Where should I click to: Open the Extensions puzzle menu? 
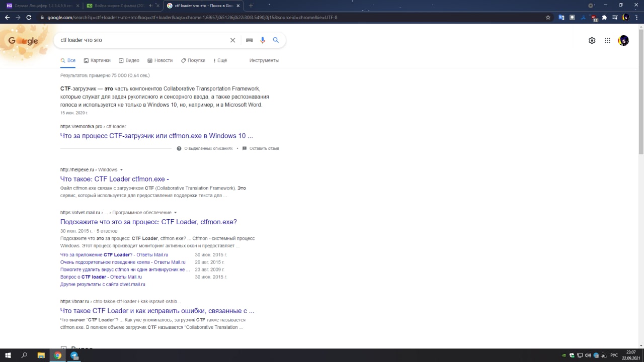click(604, 17)
